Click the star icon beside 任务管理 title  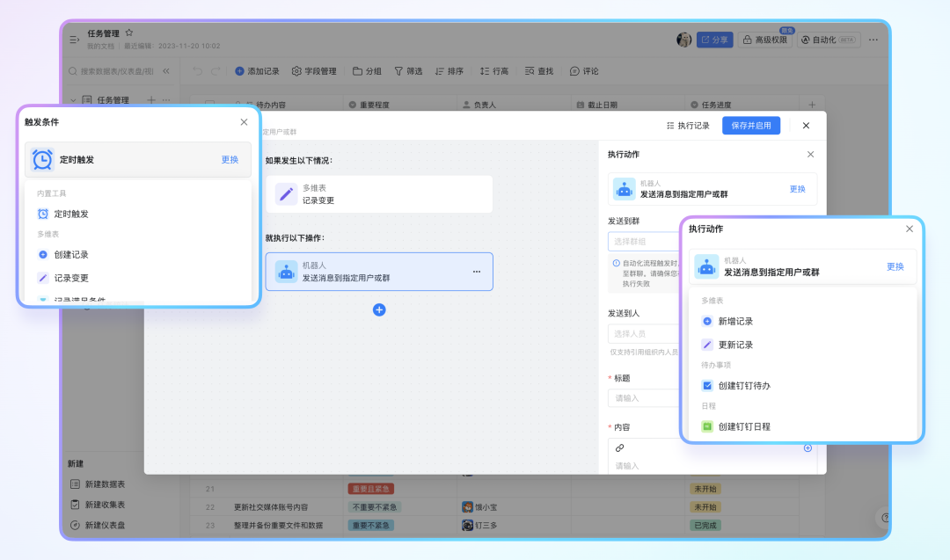(129, 33)
